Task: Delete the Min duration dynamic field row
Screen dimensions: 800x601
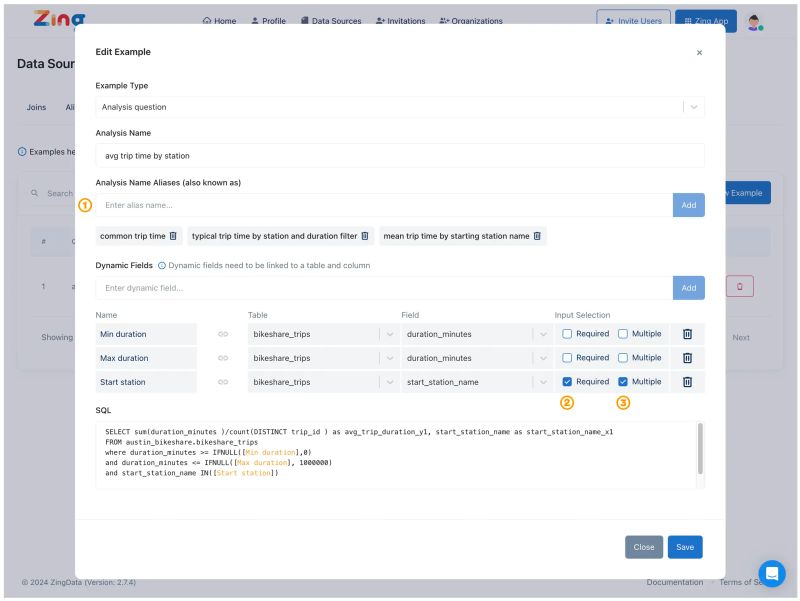Action: click(687, 334)
